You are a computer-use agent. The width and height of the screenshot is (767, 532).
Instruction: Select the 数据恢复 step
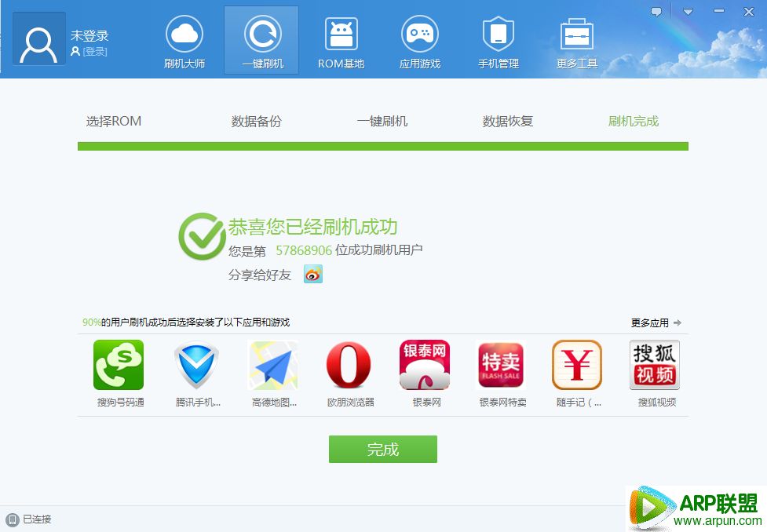tap(508, 121)
